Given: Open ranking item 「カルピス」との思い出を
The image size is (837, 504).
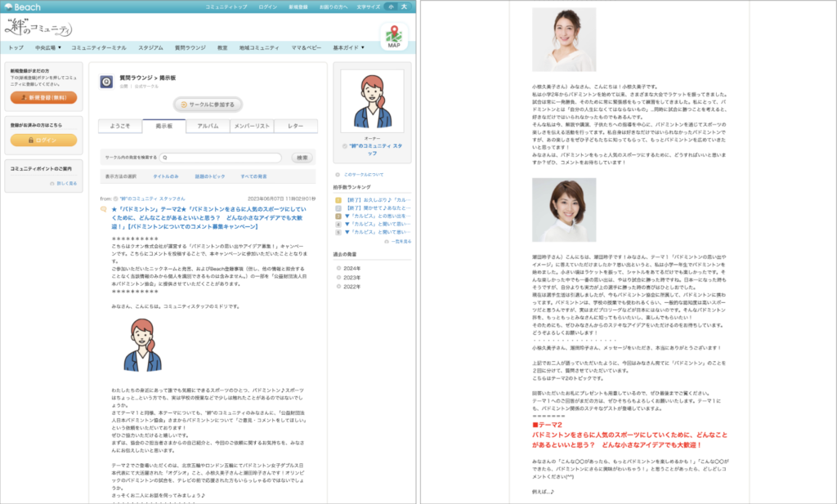Looking at the screenshot, I should pyautogui.click(x=378, y=216).
